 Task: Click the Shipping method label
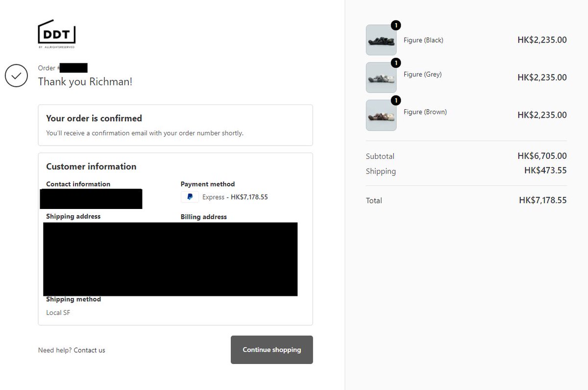[x=73, y=299]
